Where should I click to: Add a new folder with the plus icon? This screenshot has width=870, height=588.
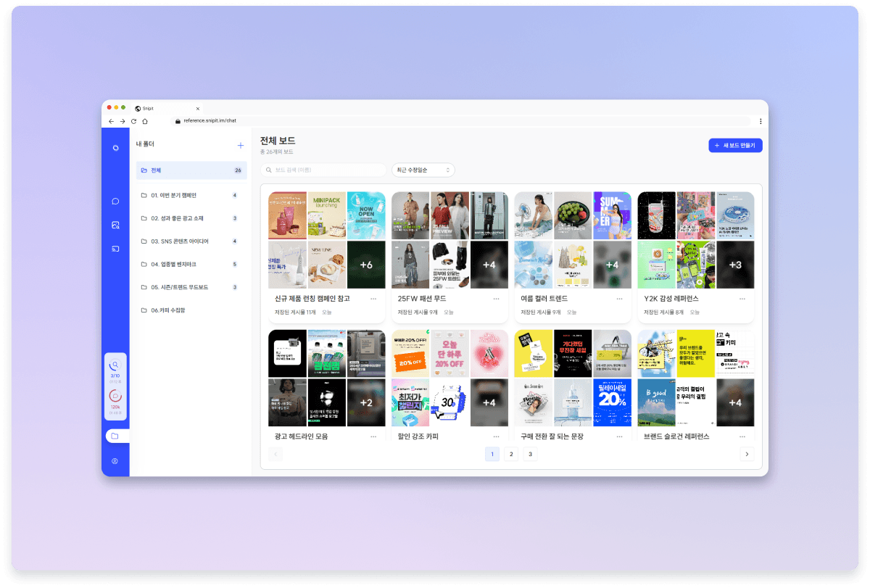click(240, 144)
